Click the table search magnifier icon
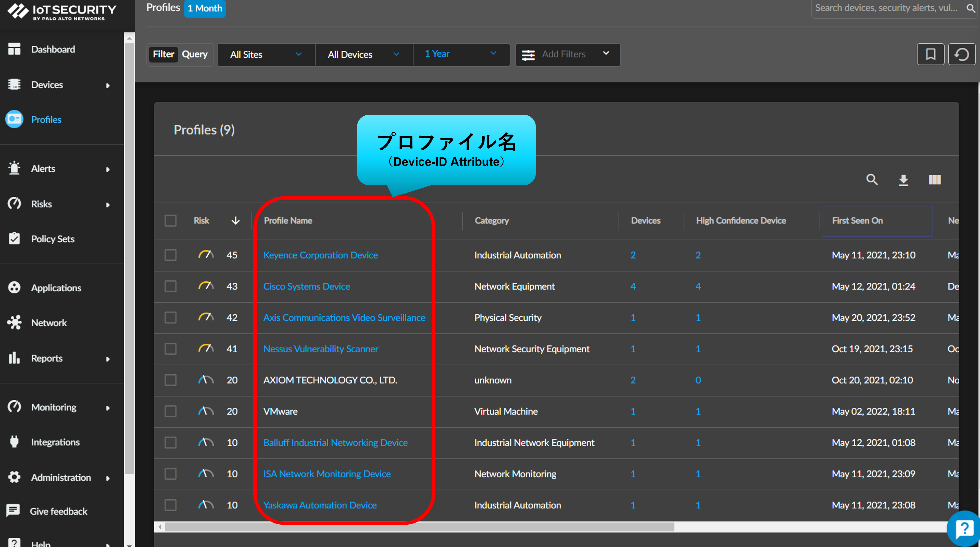The image size is (980, 547). (x=872, y=180)
